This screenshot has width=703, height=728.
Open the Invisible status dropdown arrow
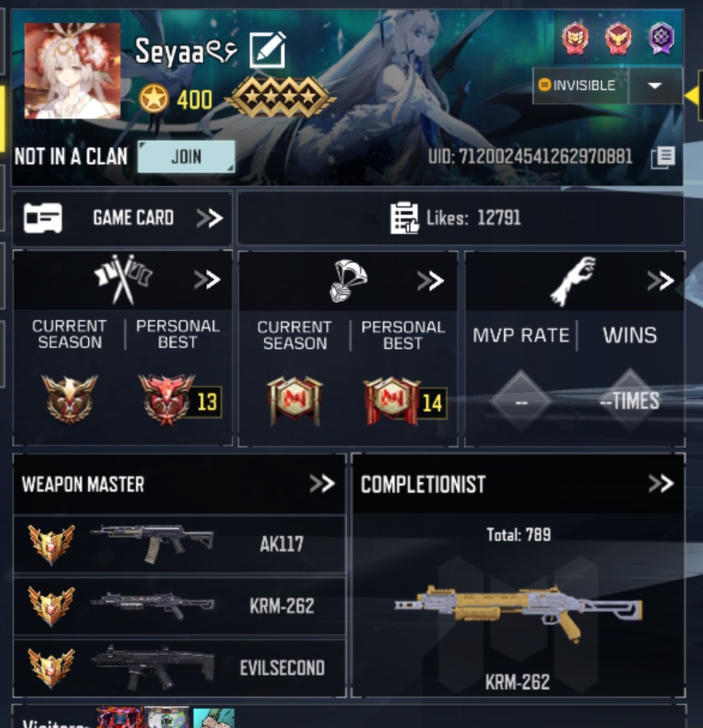[x=655, y=86]
